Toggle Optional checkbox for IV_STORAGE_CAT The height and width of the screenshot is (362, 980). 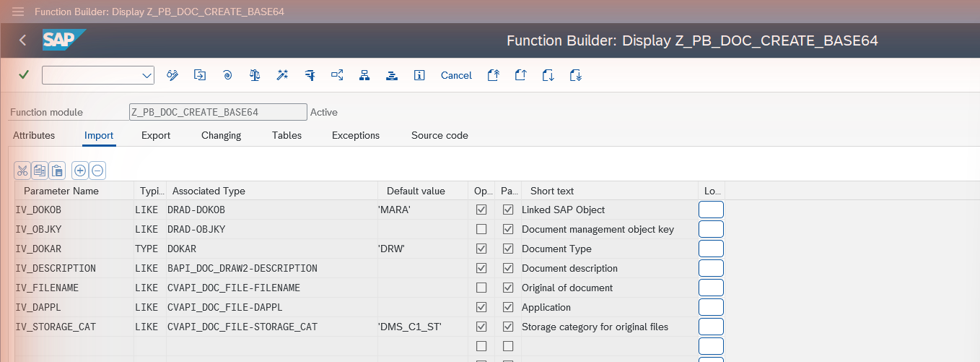click(481, 327)
